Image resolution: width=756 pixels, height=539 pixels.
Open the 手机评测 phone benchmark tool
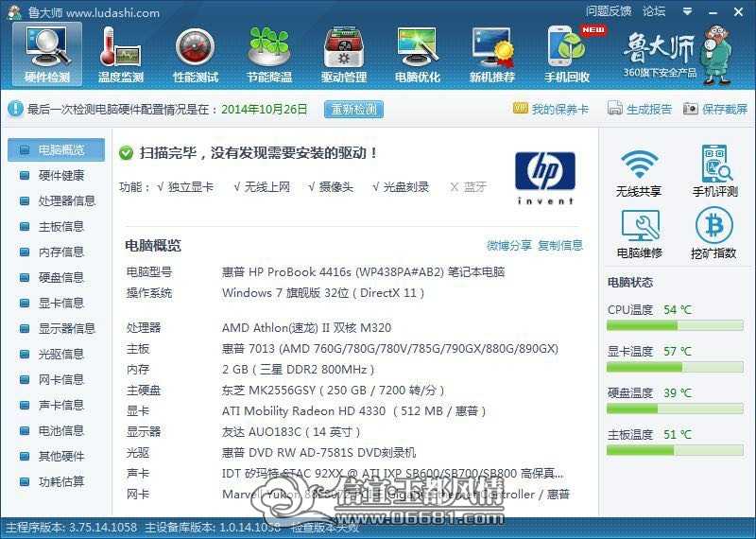click(x=714, y=170)
